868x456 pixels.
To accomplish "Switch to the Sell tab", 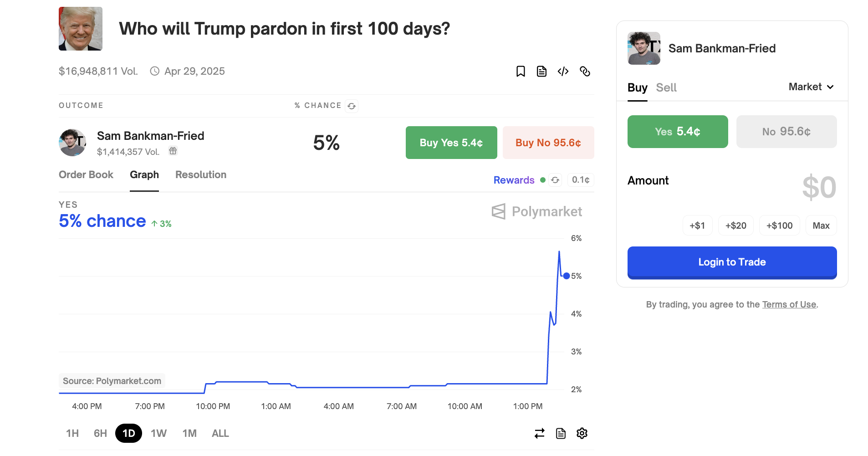I will (x=666, y=87).
